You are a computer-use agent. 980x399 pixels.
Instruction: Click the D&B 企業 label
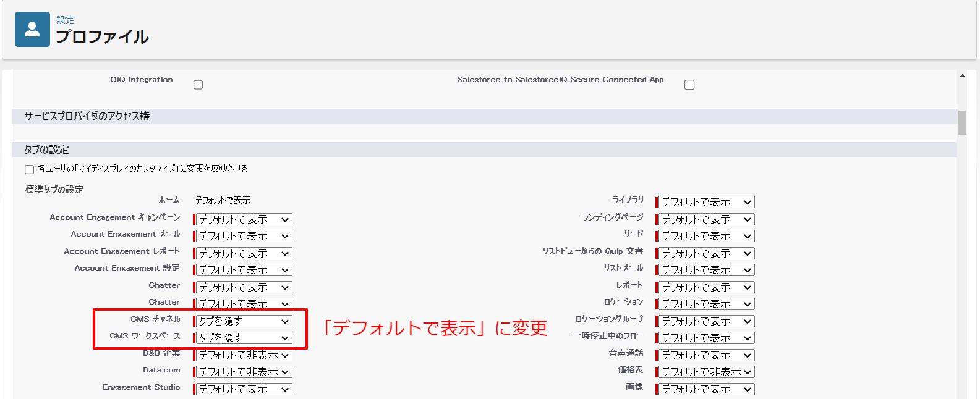(161, 353)
